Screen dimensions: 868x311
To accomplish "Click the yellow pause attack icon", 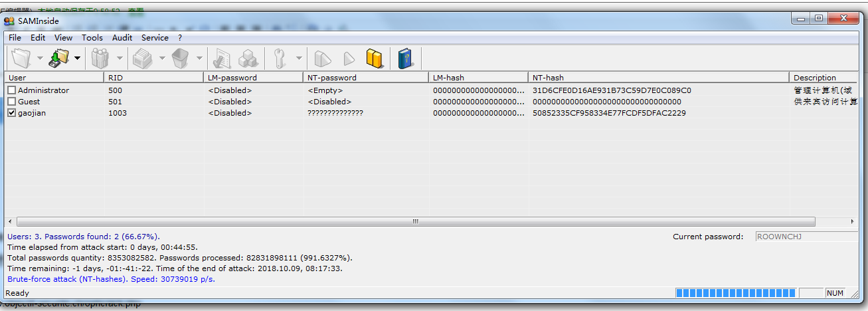I will click(x=375, y=58).
